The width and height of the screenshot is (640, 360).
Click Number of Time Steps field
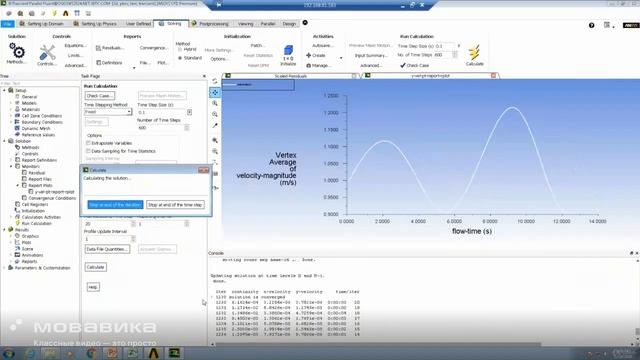coord(160,128)
